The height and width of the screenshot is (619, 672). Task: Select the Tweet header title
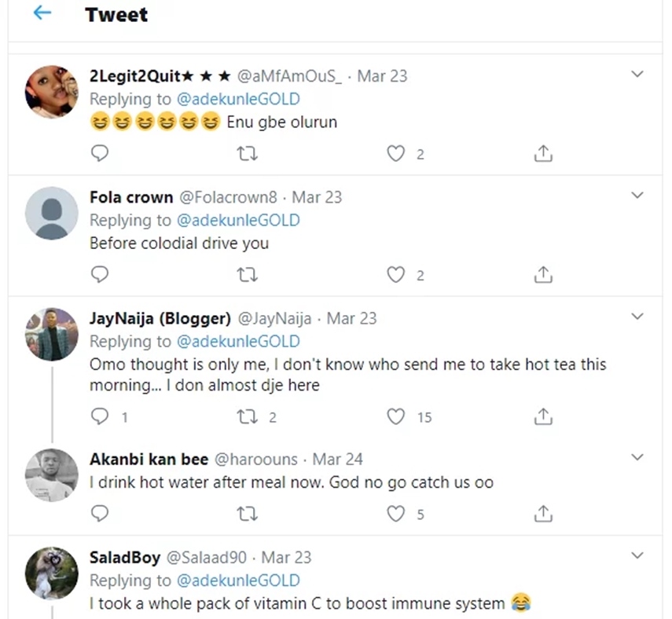(116, 14)
